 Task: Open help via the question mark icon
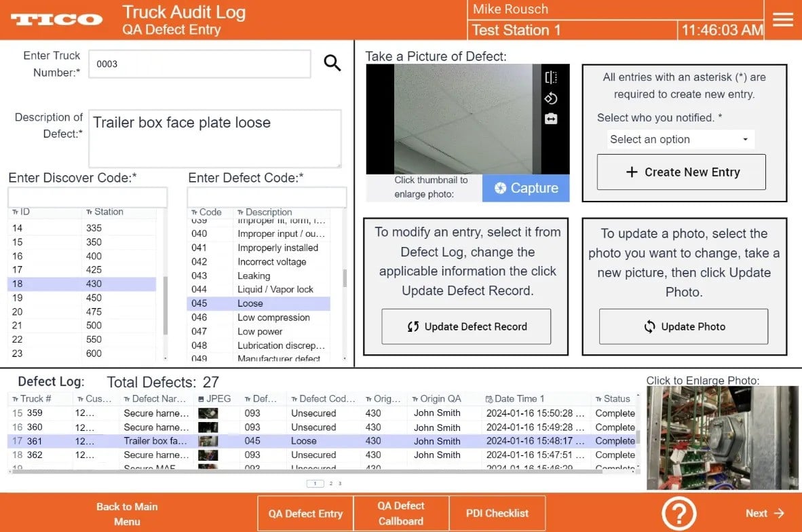[679, 513]
